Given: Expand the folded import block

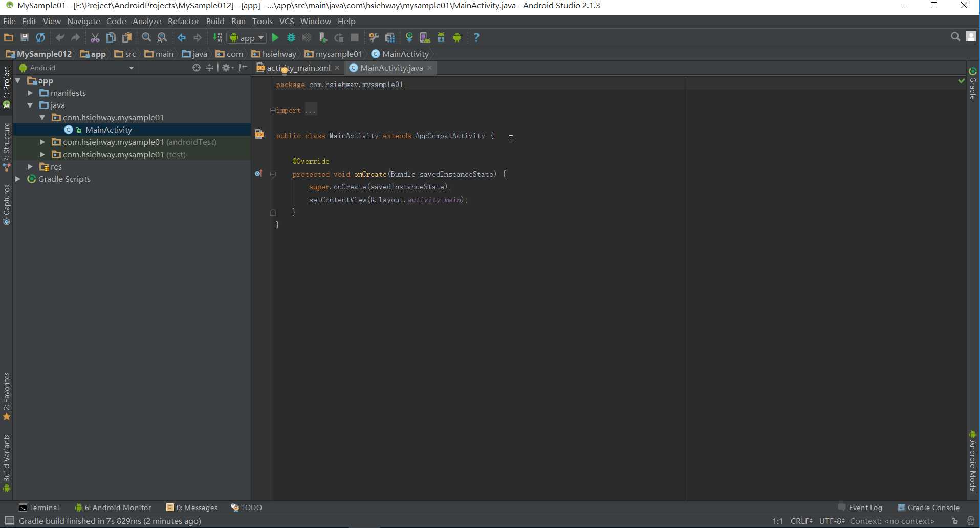Looking at the screenshot, I should point(273,110).
